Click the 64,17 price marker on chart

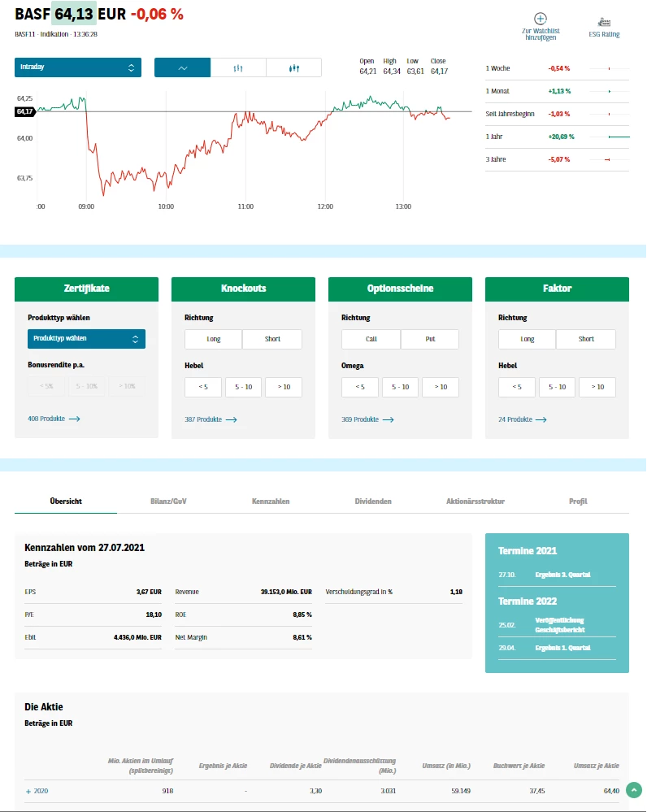point(25,111)
